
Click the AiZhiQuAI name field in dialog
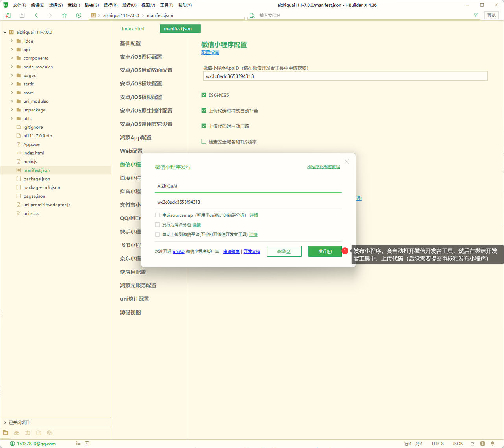coord(248,186)
